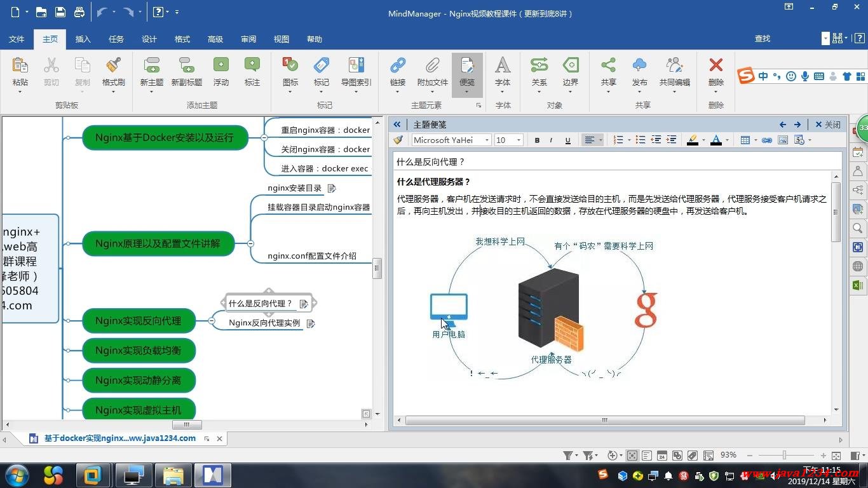Close the notes pane with 关闭

[828, 125]
